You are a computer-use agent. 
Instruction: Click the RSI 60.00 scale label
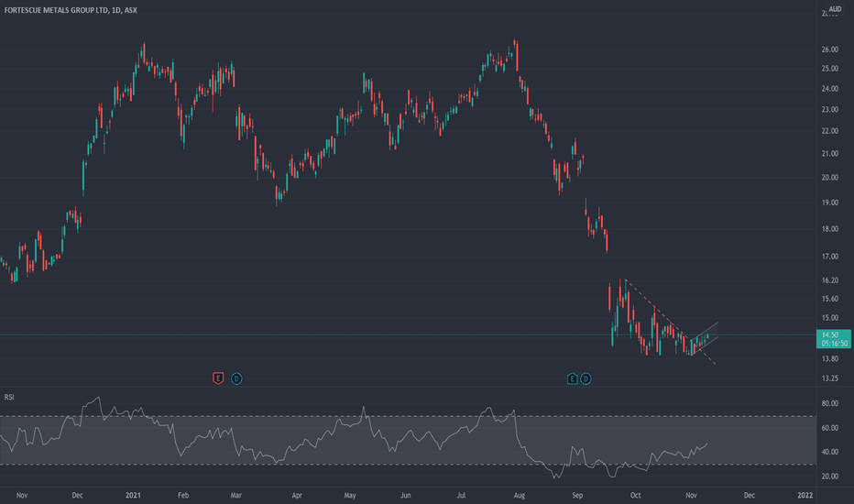(830, 428)
